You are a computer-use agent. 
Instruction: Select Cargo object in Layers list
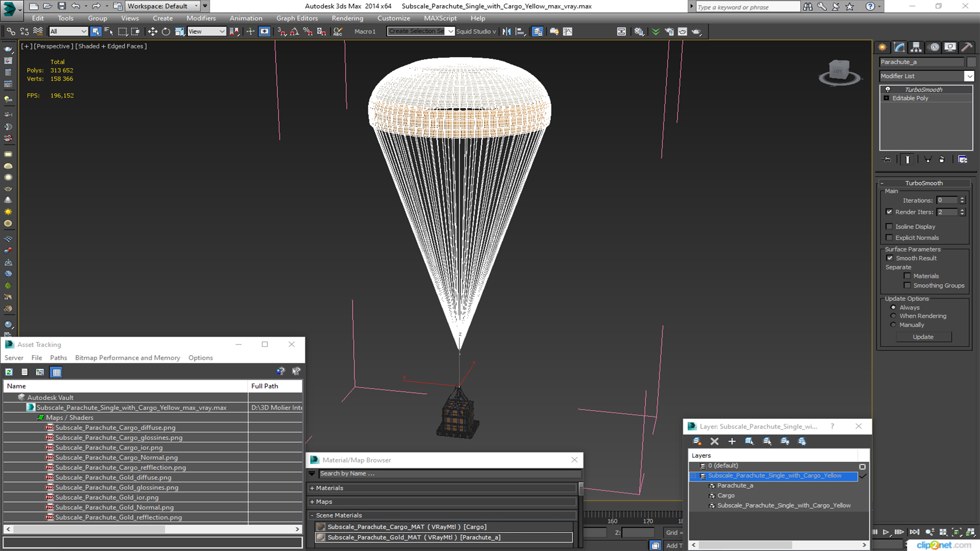726,496
